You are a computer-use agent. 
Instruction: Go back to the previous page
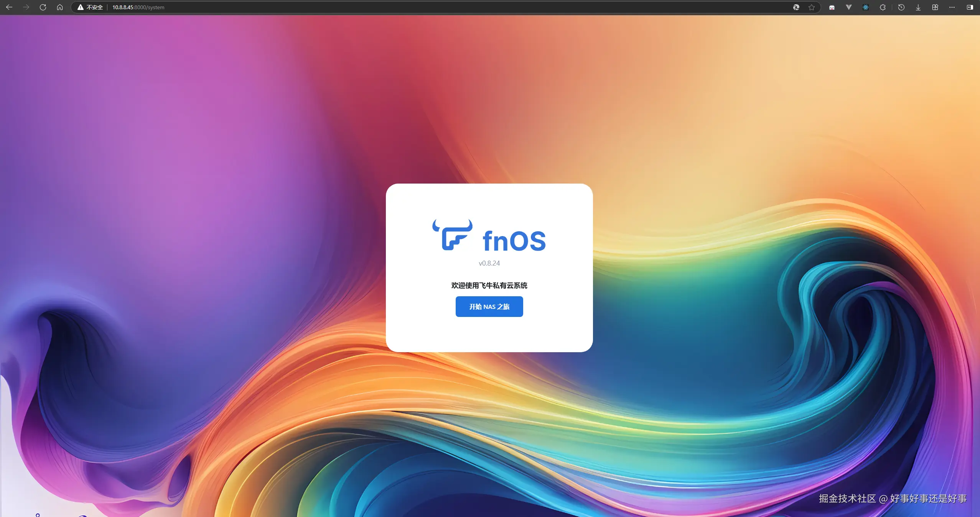pos(9,7)
